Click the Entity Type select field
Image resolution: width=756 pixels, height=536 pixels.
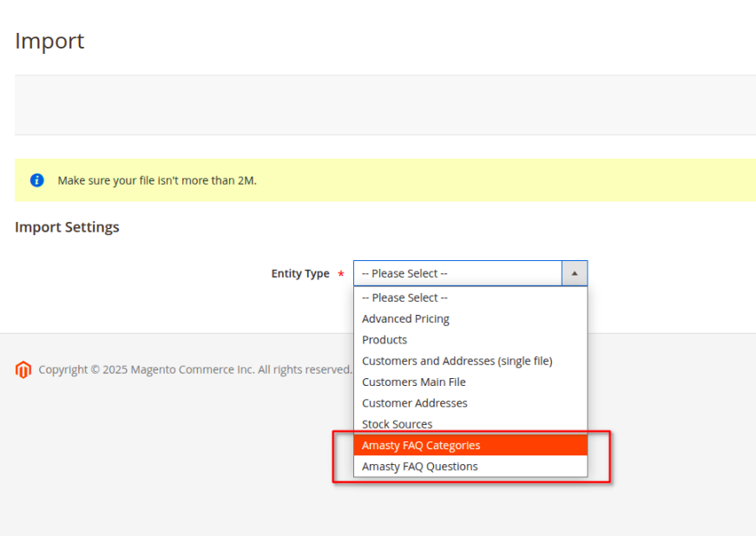coord(470,273)
